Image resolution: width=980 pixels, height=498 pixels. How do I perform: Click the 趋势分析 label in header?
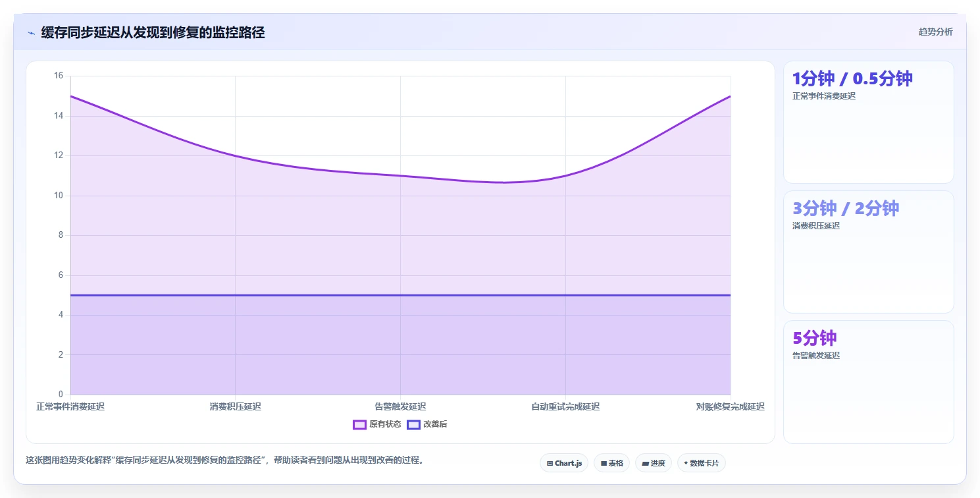tap(935, 32)
